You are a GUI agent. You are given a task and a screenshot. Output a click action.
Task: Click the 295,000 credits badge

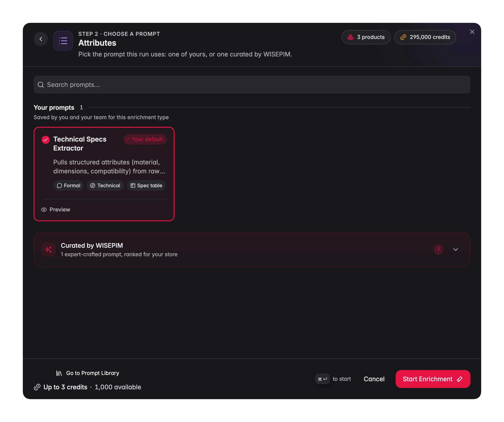[x=425, y=37]
